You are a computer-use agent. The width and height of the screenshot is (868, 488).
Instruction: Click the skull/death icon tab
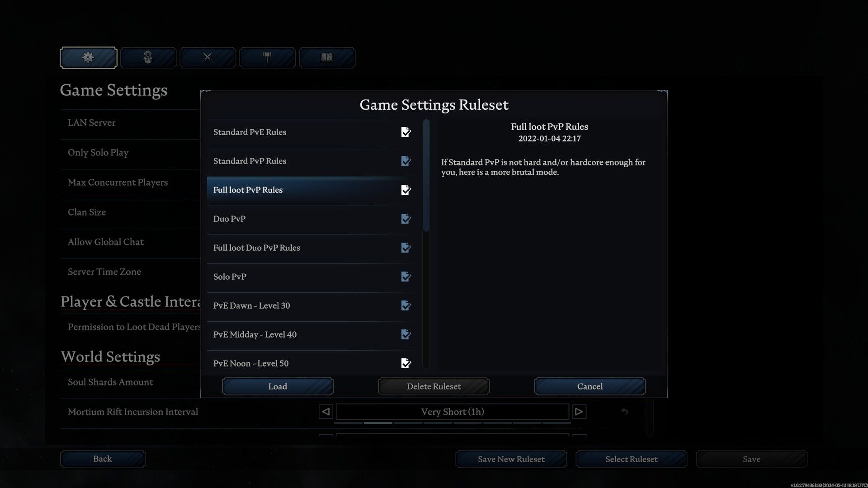147,57
